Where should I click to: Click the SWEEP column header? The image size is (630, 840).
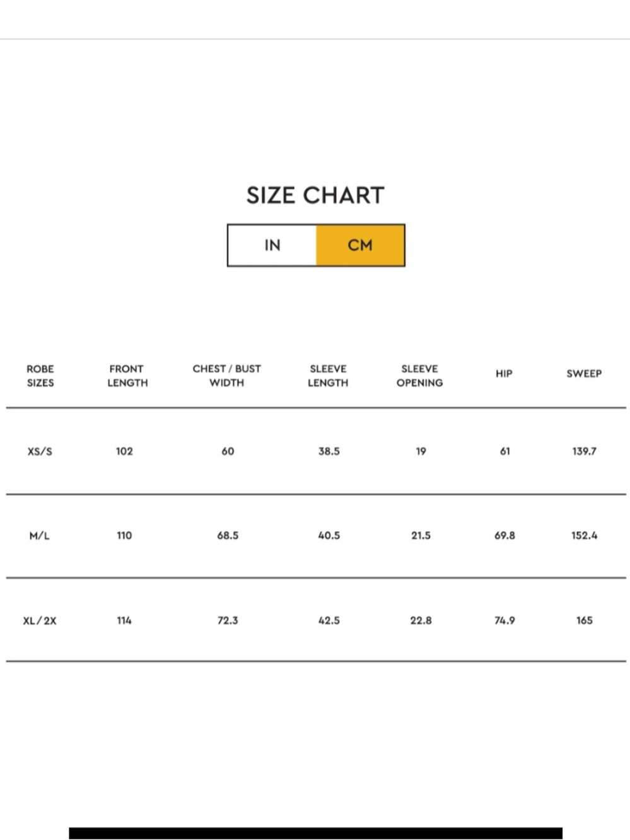[x=584, y=374]
